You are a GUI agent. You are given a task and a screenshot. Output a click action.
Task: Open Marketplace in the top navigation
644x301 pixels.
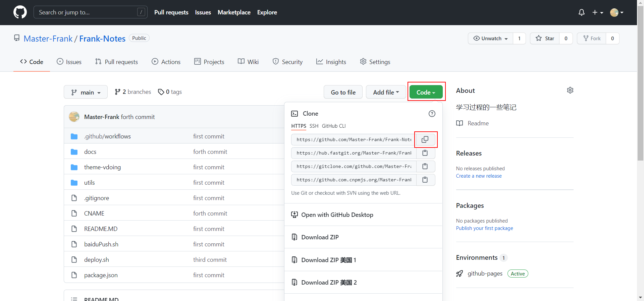point(234,12)
